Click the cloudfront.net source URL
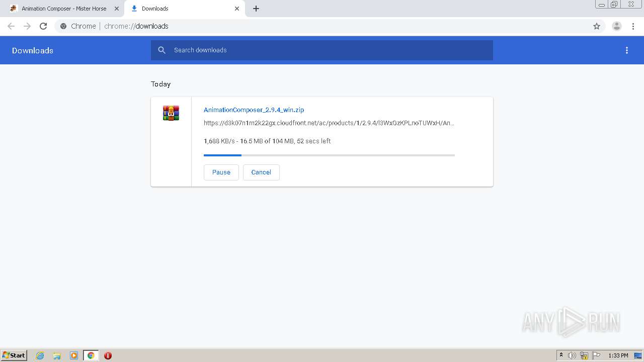This screenshot has width=644, height=362. 329,123
